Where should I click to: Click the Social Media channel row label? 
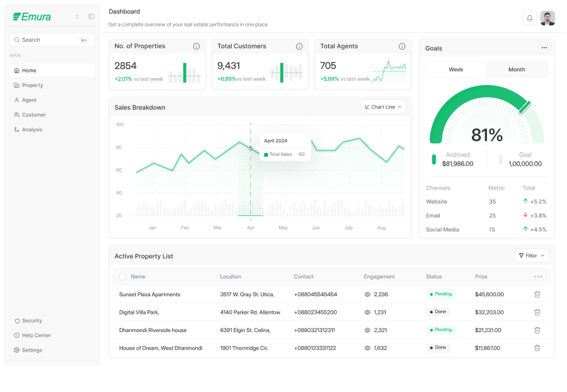tap(442, 229)
